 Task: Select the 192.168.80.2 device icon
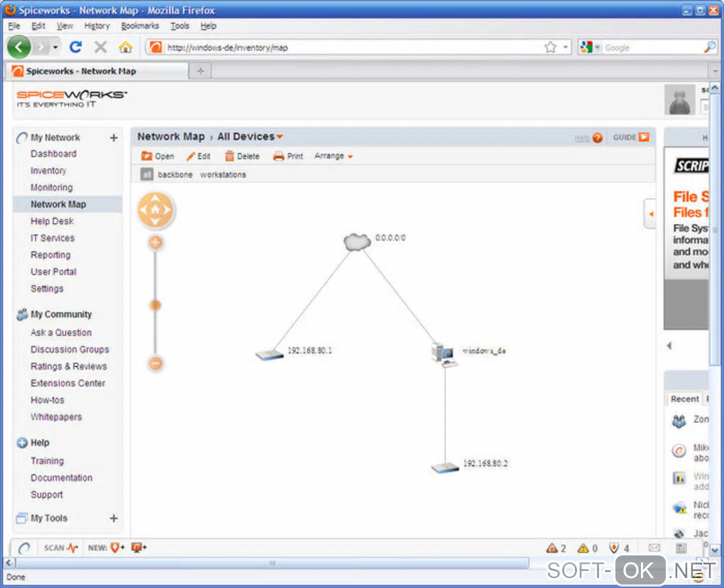(444, 467)
